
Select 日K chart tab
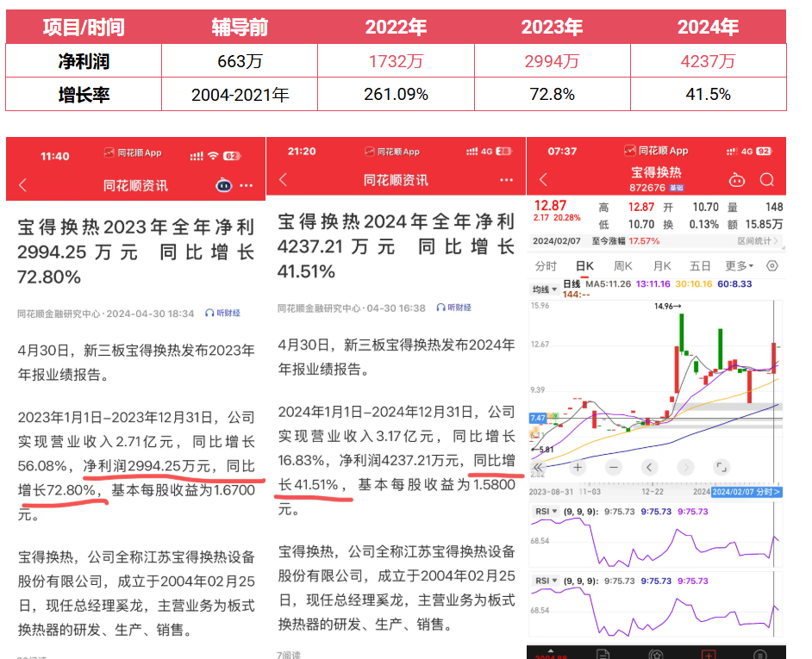[x=584, y=266]
